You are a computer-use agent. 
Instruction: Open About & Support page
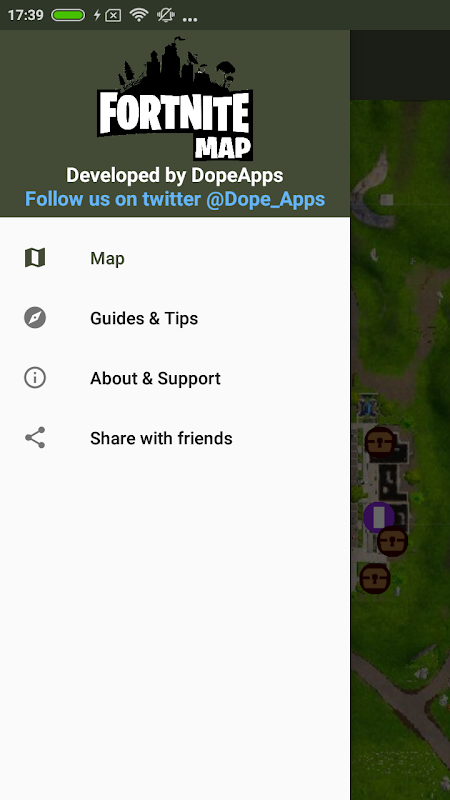click(175, 378)
